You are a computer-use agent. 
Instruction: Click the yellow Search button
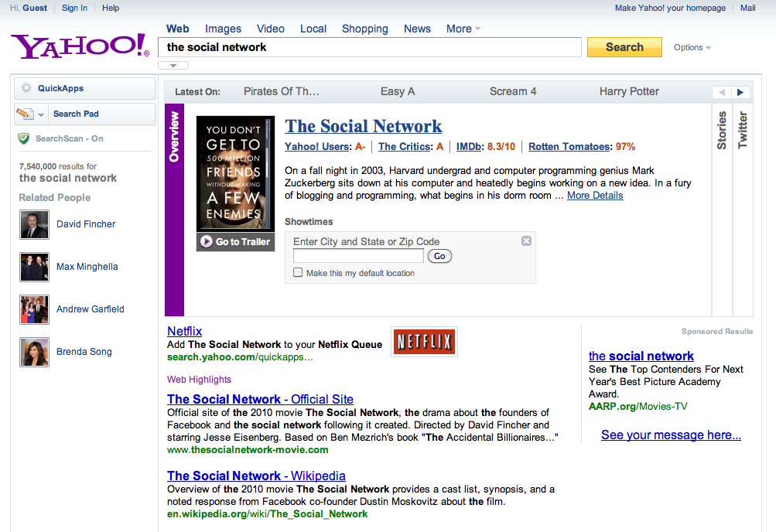click(624, 47)
